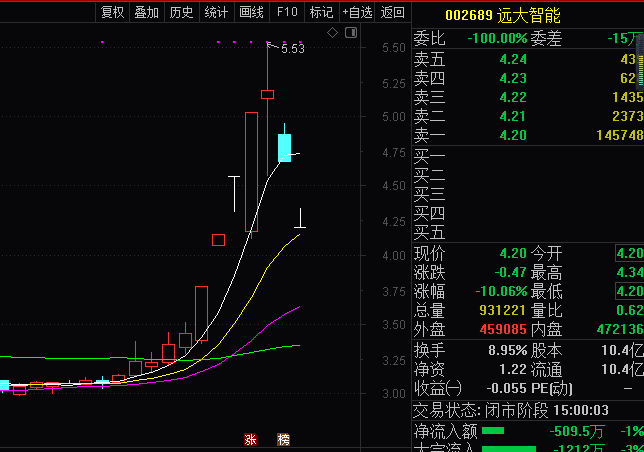
Task: Click the diamond icon at chart top-right
Action: tap(333, 34)
